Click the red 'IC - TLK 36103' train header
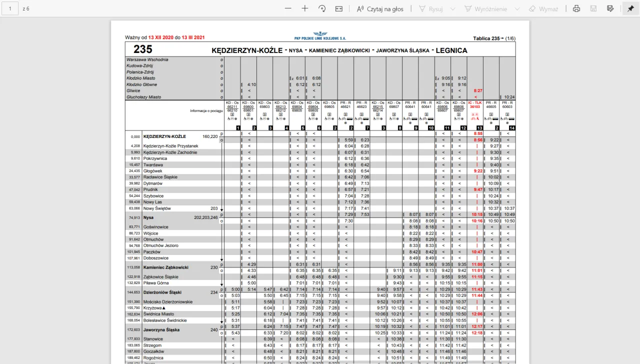The height and width of the screenshot is (364, 640). (475, 104)
